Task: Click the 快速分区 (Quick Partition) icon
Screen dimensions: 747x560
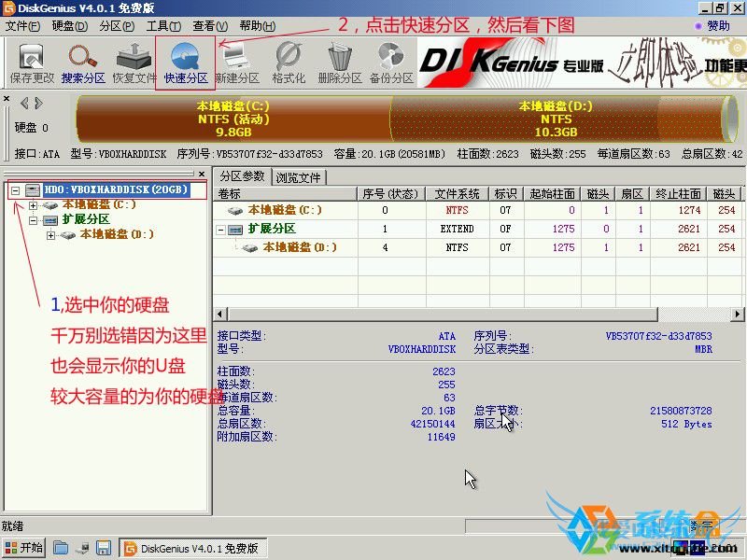Action: [x=185, y=63]
